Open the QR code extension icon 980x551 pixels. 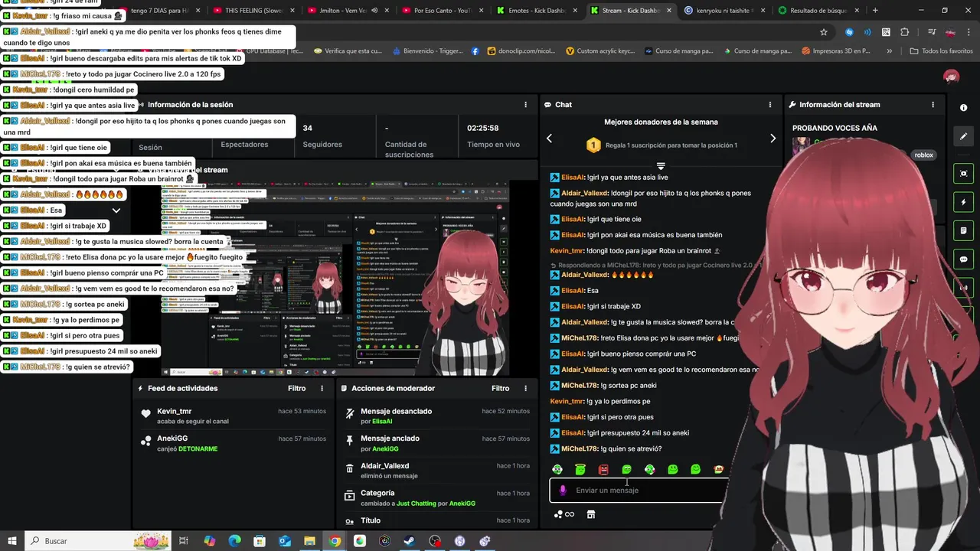[887, 32]
